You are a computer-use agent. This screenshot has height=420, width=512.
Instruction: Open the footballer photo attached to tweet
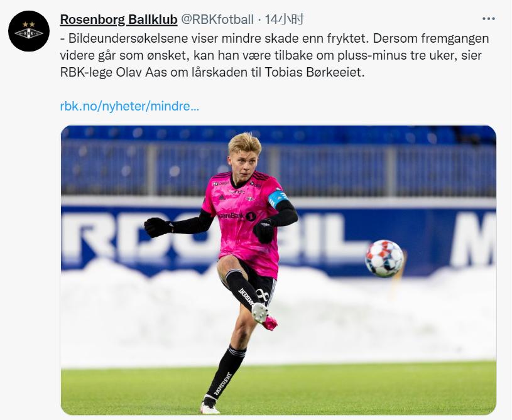point(278,270)
